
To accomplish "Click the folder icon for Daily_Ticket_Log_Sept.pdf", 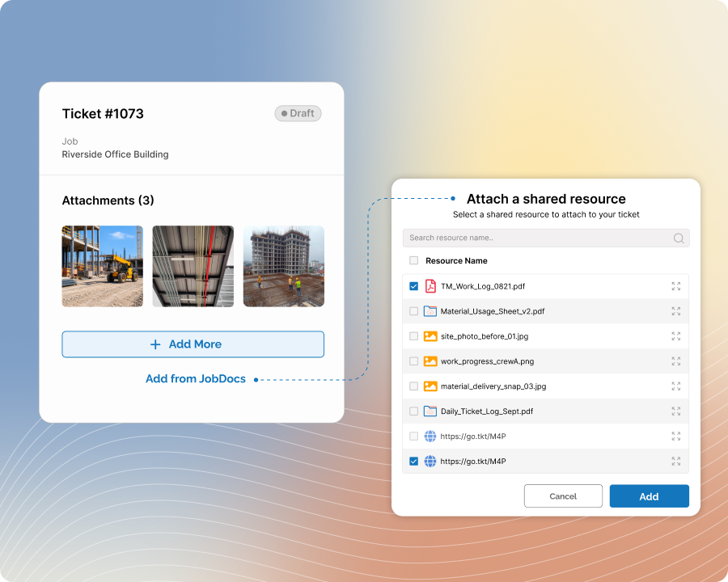I will [x=430, y=411].
